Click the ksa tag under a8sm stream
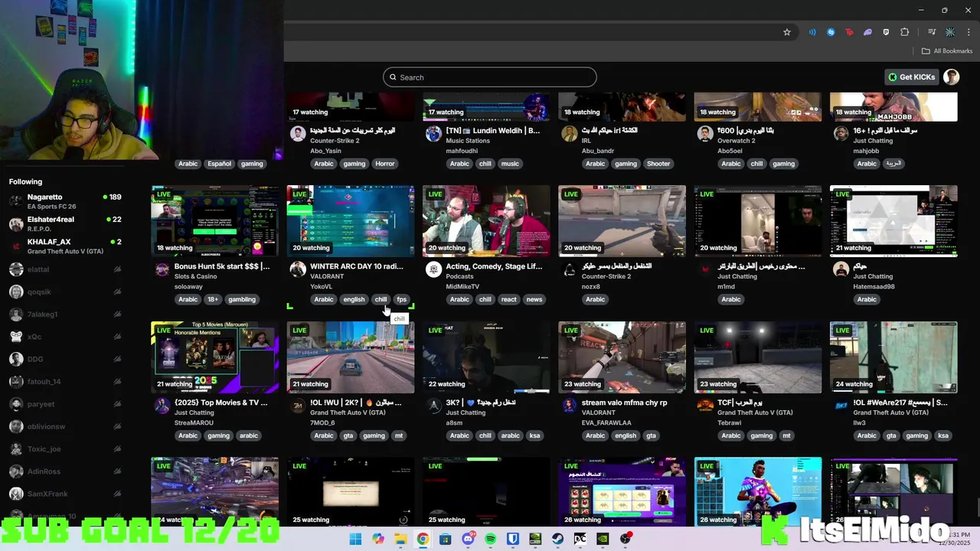 point(534,435)
